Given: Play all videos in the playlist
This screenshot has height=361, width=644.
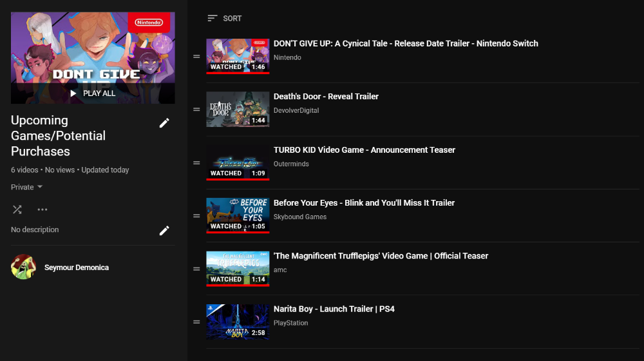Looking at the screenshot, I should pos(93,93).
